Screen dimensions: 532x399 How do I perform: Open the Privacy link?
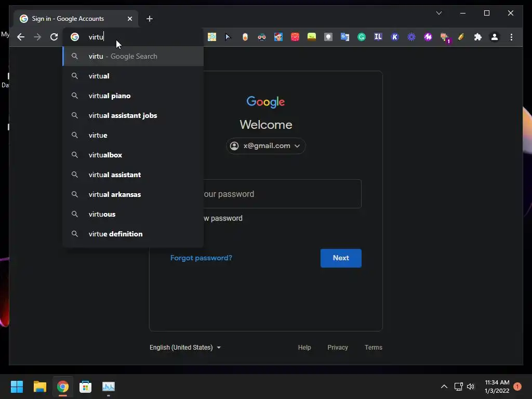tap(338, 348)
